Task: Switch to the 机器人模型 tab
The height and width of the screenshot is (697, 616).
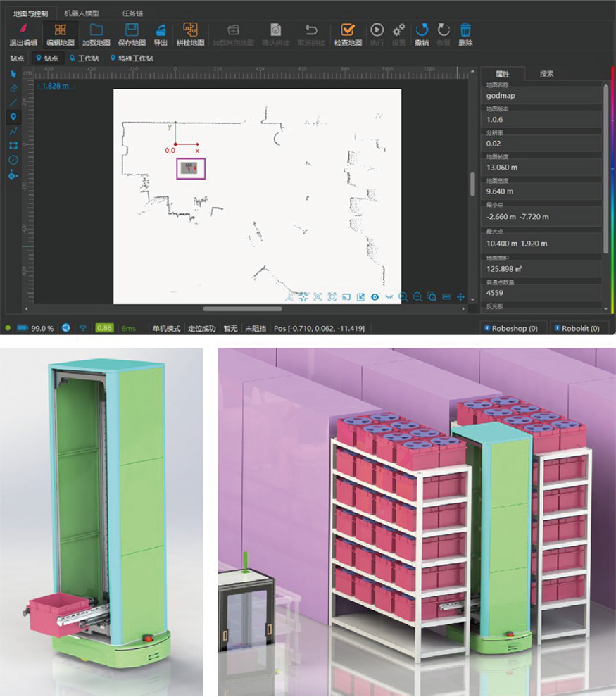Action: pyautogui.click(x=82, y=13)
